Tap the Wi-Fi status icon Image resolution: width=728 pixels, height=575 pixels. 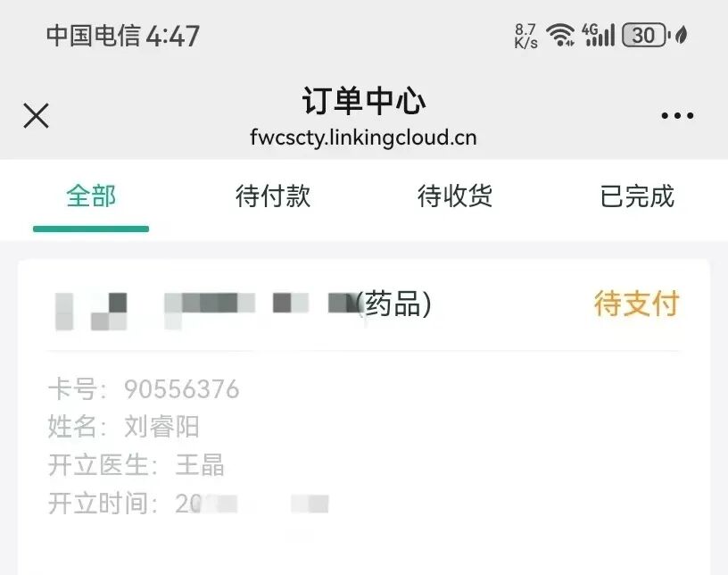click(560, 35)
